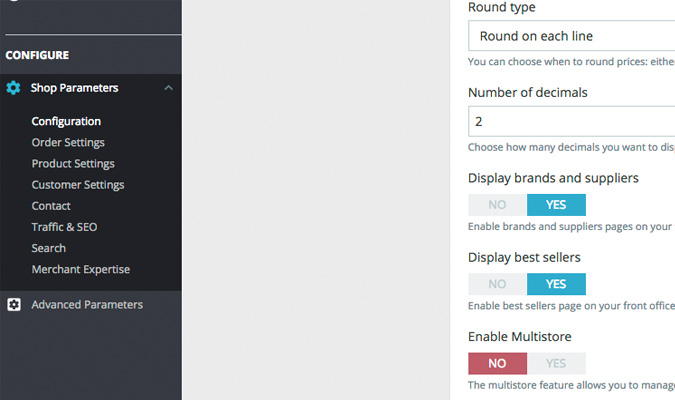This screenshot has height=400, width=675.
Task: Go to Order Settings
Action: pyautogui.click(x=68, y=143)
